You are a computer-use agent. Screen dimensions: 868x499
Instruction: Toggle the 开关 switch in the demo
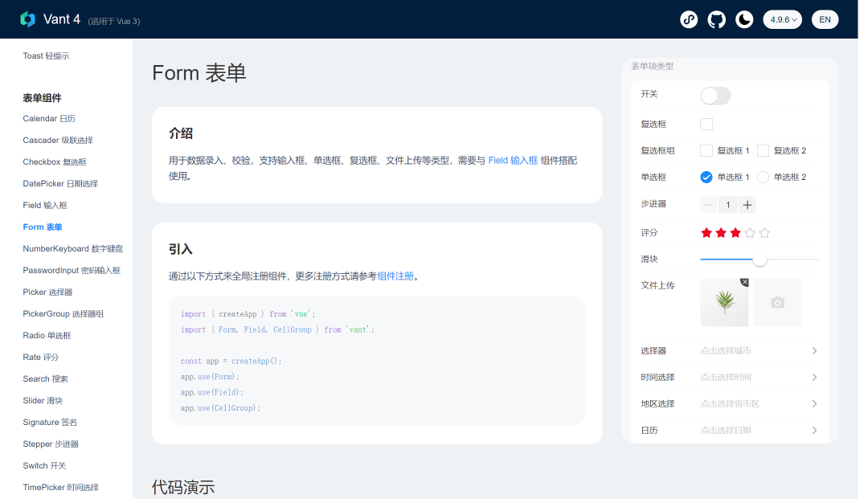coord(714,95)
